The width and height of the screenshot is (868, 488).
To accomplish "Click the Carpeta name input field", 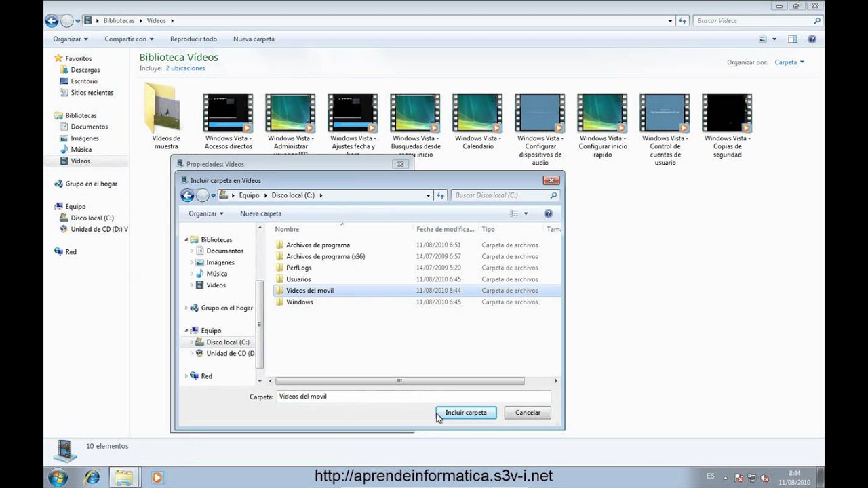I will [x=414, y=396].
